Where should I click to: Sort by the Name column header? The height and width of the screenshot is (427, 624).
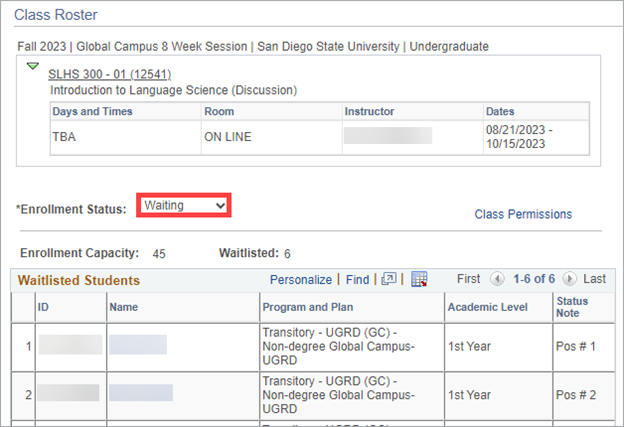click(x=123, y=307)
